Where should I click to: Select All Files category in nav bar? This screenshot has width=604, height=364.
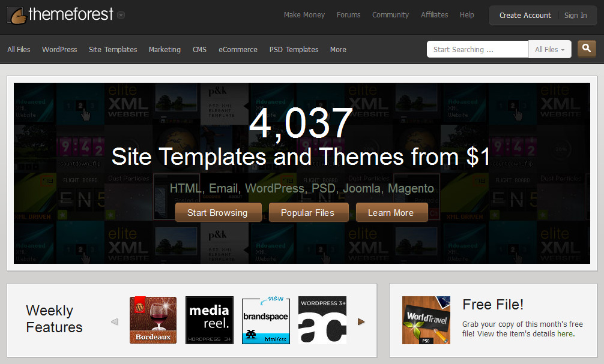coord(19,50)
